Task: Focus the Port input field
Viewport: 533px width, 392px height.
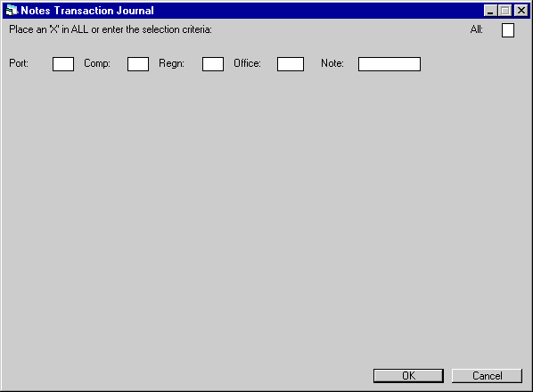Action: click(x=63, y=64)
